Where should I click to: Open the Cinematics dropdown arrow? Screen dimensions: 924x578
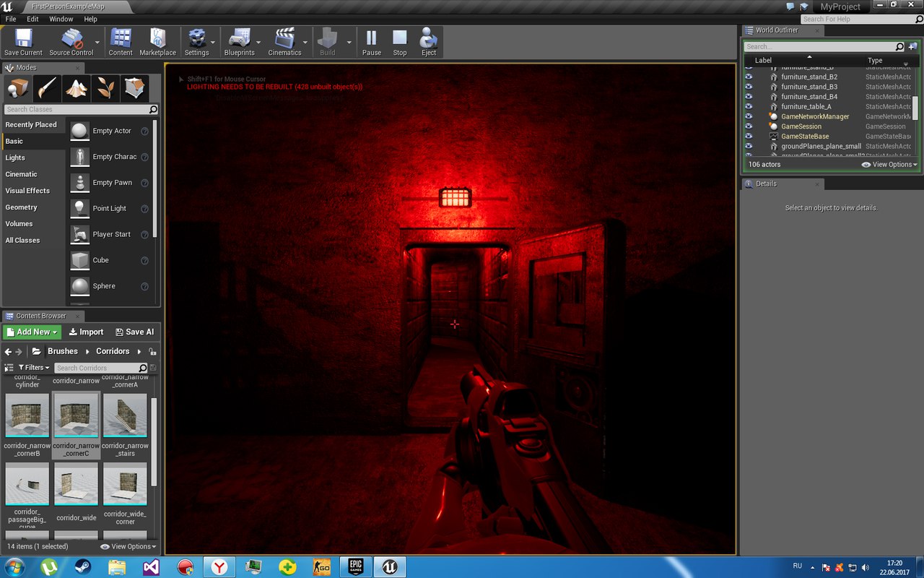(x=305, y=43)
